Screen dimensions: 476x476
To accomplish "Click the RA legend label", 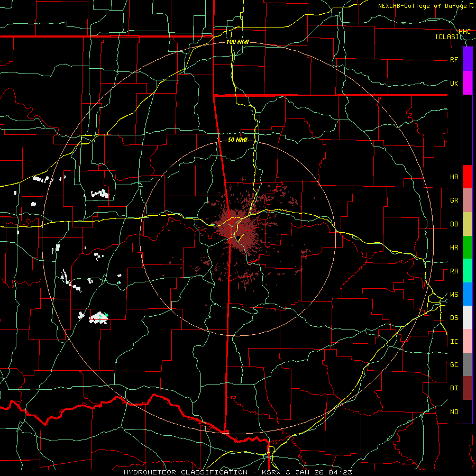I will (454, 271).
